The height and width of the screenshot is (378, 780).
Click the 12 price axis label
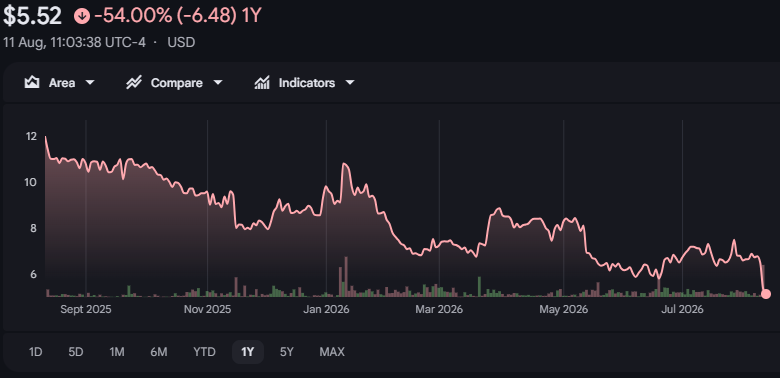(31, 136)
